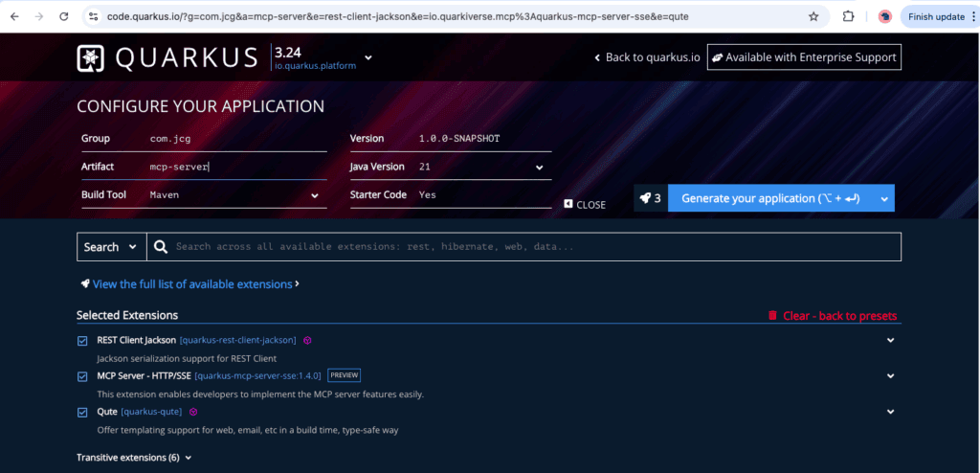Viewport: 980px width, 473px height.
Task: Uncheck the Qute extension
Action: coord(82,413)
